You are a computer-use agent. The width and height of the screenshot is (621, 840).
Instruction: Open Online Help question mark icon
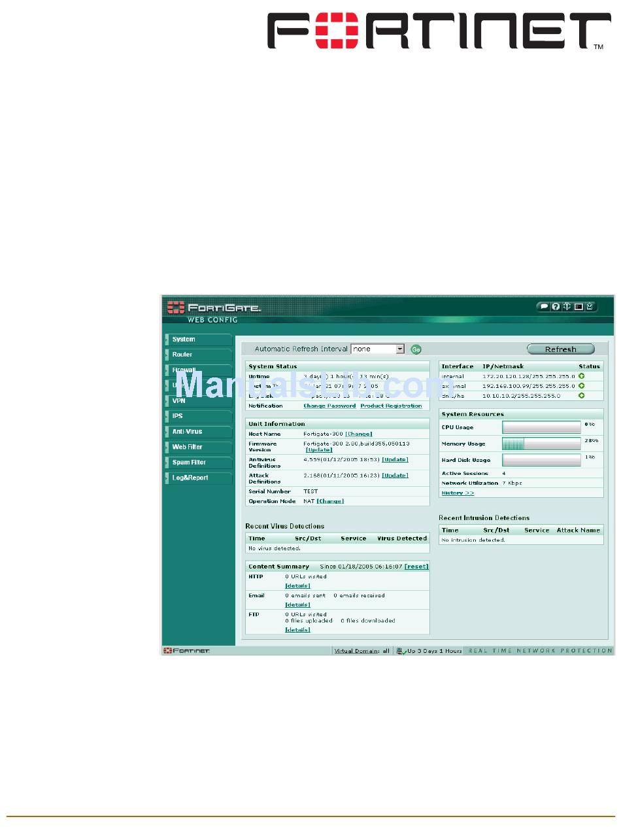click(556, 306)
